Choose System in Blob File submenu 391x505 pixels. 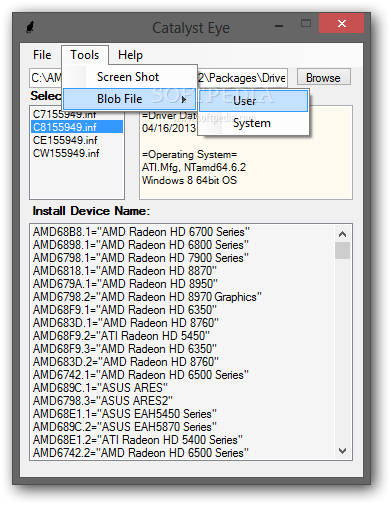pos(253,123)
